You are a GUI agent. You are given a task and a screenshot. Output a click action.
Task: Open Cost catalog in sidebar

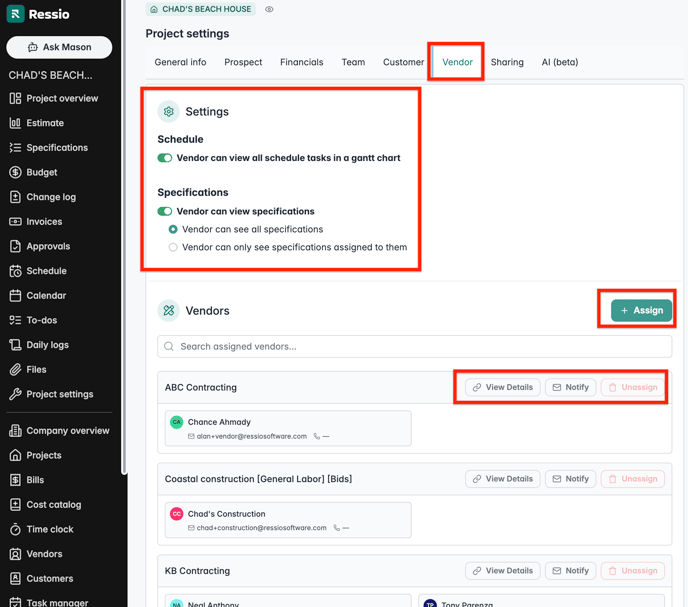point(54,505)
